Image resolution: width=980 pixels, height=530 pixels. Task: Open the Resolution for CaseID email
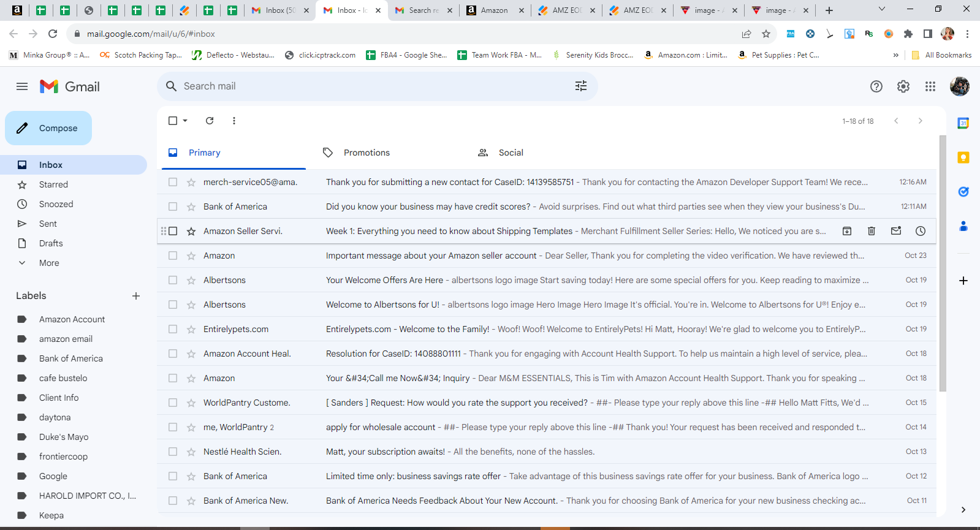click(547, 354)
